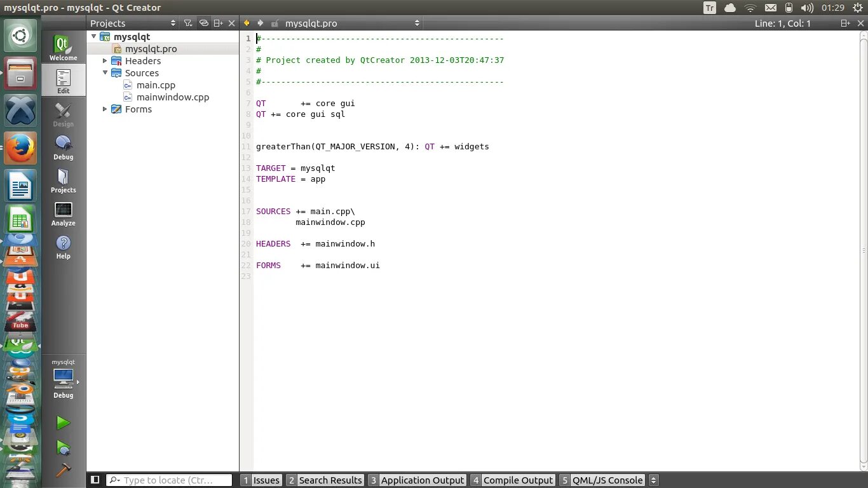
Task: Click the 'TARGET = mysqlqt' line
Action: (x=295, y=168)
